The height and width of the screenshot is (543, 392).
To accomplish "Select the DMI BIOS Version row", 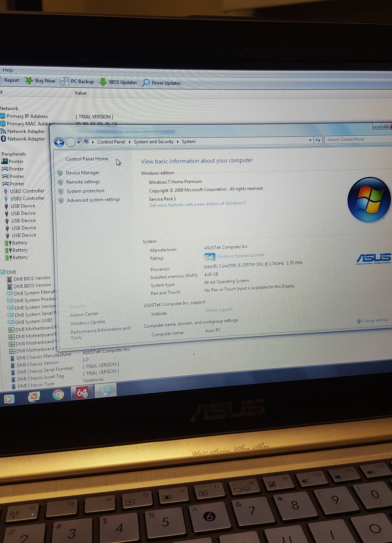I will tap(29, 286).
